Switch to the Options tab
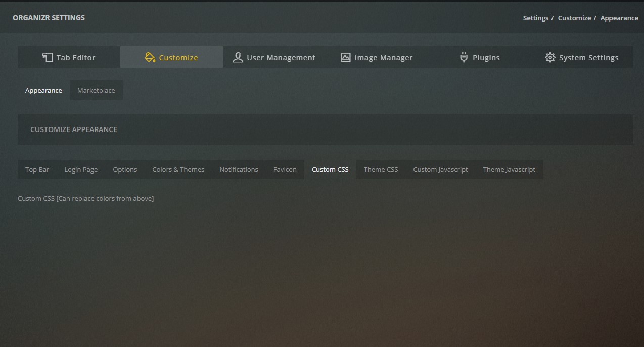The width and height of the screenshot is (644, 347). click(125, 169)
